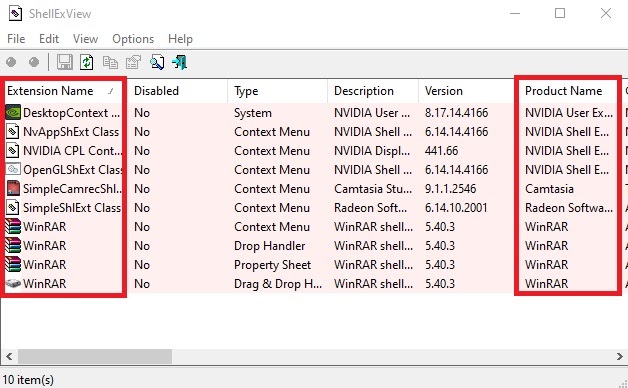The width and height of the screenshot is (628, 388).
Task: Open the Options menu
Action: (x=133, y=39)
